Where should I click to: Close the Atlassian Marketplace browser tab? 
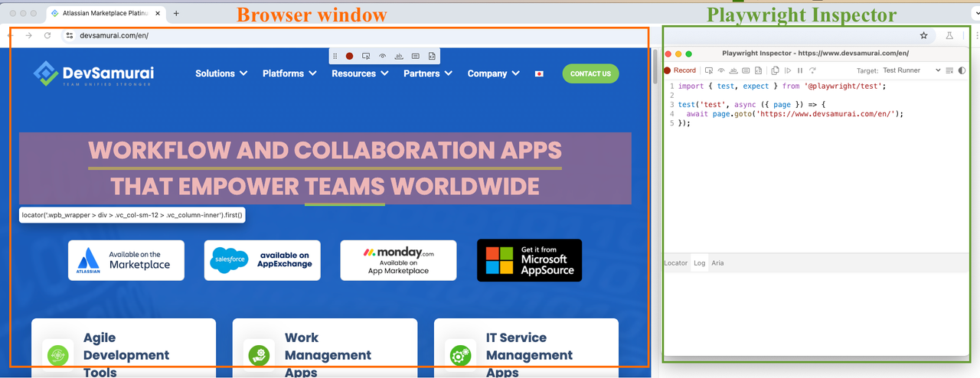[158, 13]
